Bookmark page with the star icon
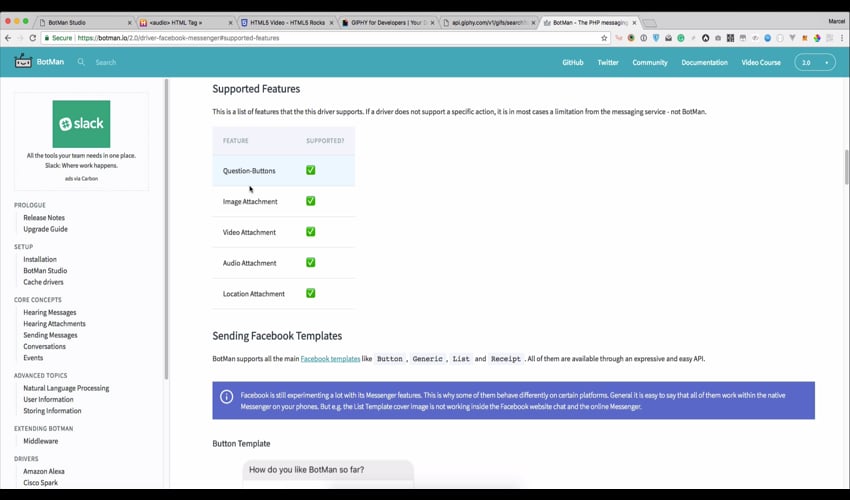Screen dimensions: 850x500 [x=604, y=38]
